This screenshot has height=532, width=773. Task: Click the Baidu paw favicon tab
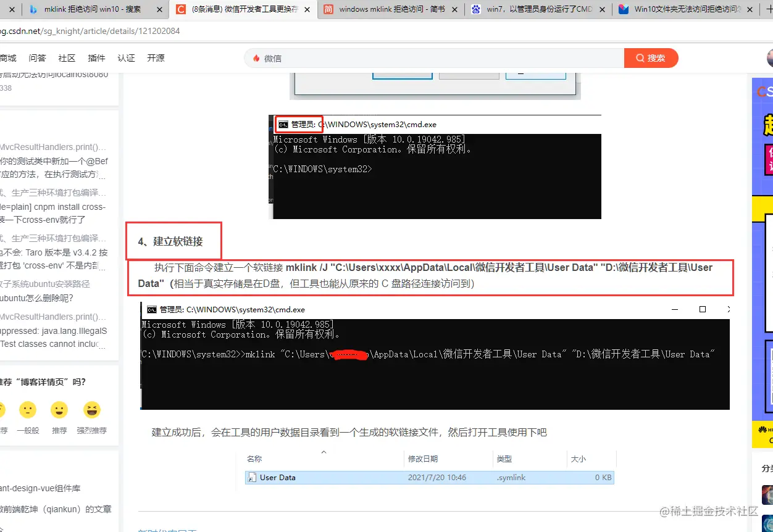pos(476,9)
